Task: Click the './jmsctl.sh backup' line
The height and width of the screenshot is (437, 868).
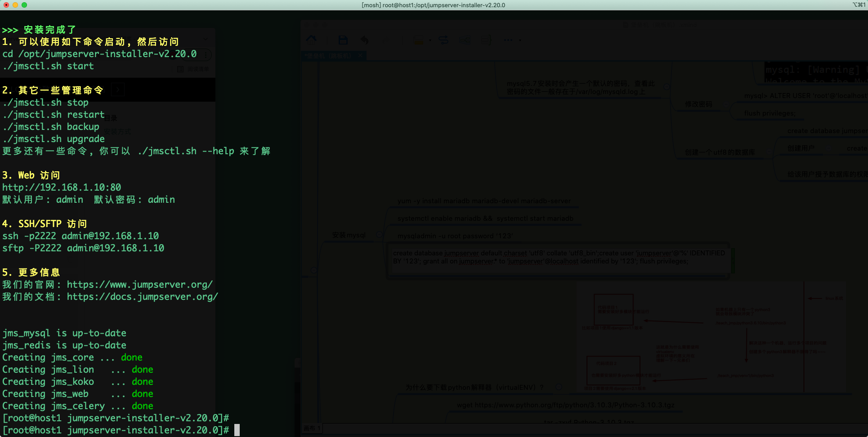Action: click(51, 127)
